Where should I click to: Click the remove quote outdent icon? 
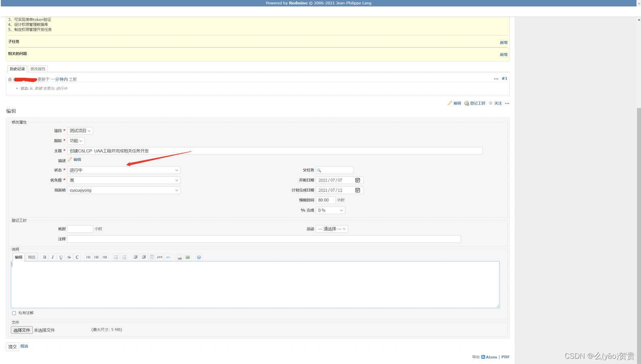pos(144,257)
